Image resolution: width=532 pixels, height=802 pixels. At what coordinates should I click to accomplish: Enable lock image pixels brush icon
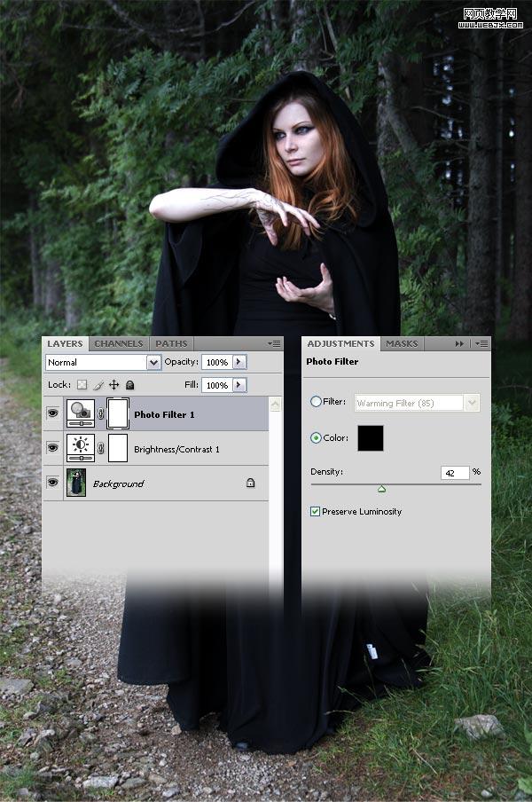98,385
